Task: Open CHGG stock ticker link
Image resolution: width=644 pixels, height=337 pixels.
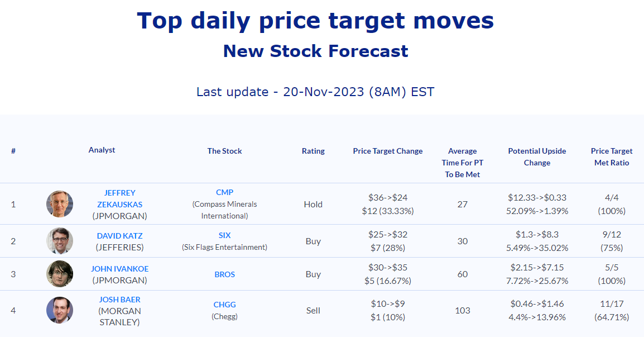Action: 225,305
